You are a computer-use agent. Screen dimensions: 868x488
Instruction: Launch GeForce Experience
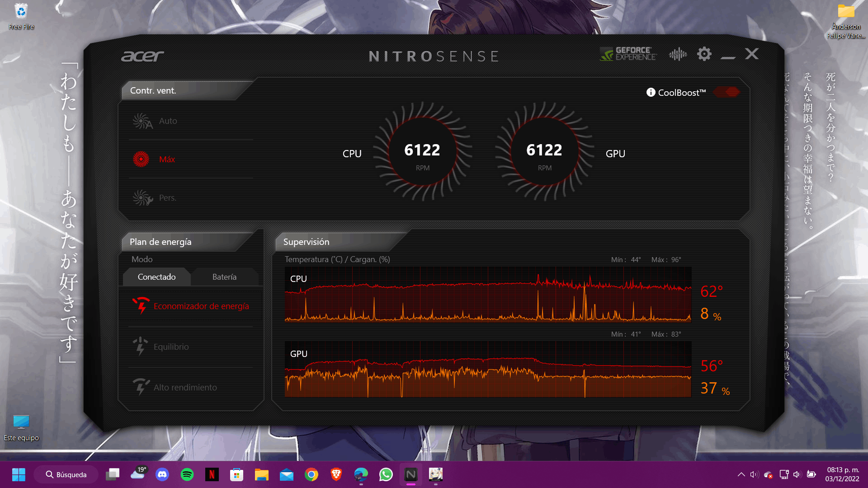(x=627, y=54)
